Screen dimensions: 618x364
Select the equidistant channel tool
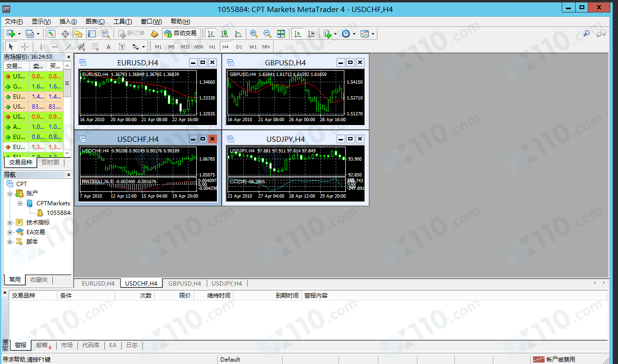point(82,47)
